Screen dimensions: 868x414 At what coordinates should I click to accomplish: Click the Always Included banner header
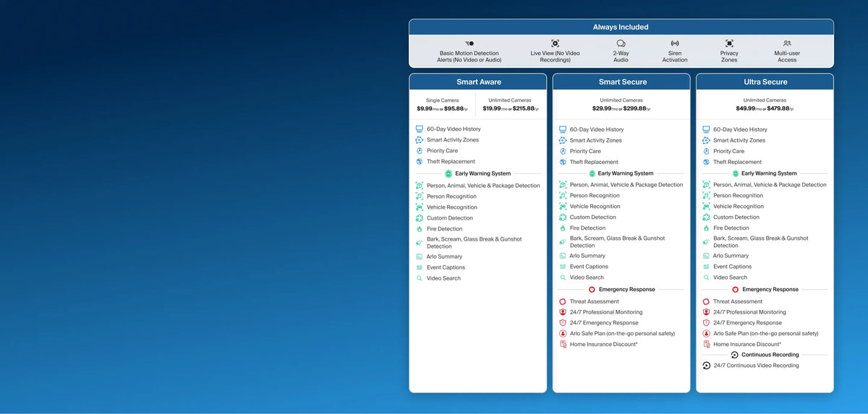click(621, 27)
